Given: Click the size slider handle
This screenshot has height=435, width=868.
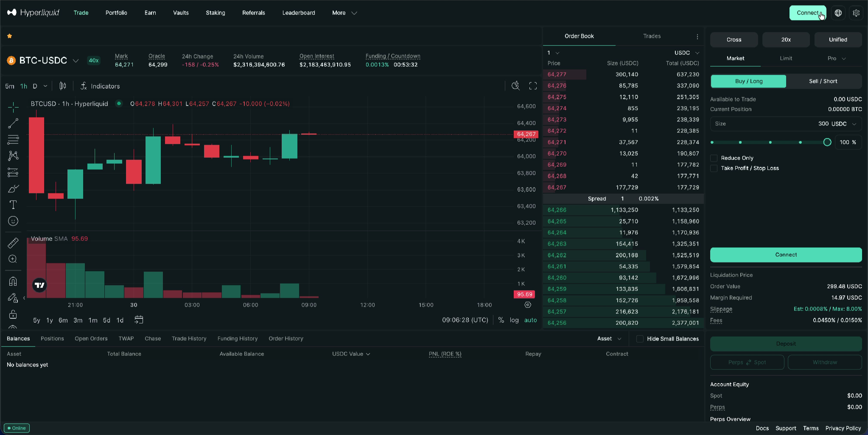Looking at the screenshot, I should point(827,142).
